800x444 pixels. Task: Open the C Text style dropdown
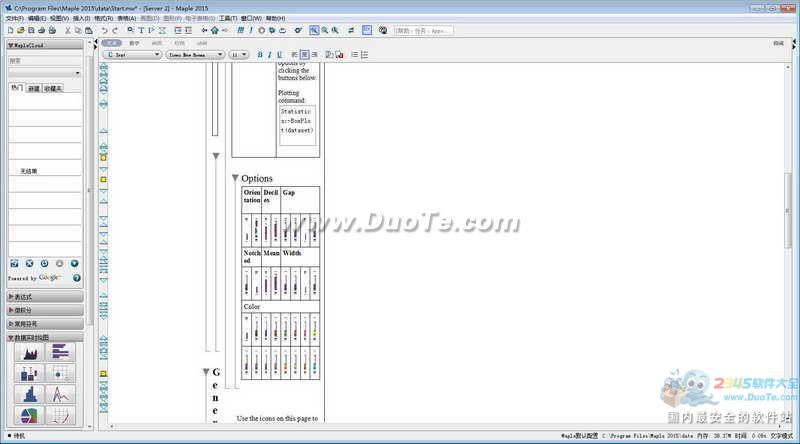pyautogui.click(x=132, y=55)
